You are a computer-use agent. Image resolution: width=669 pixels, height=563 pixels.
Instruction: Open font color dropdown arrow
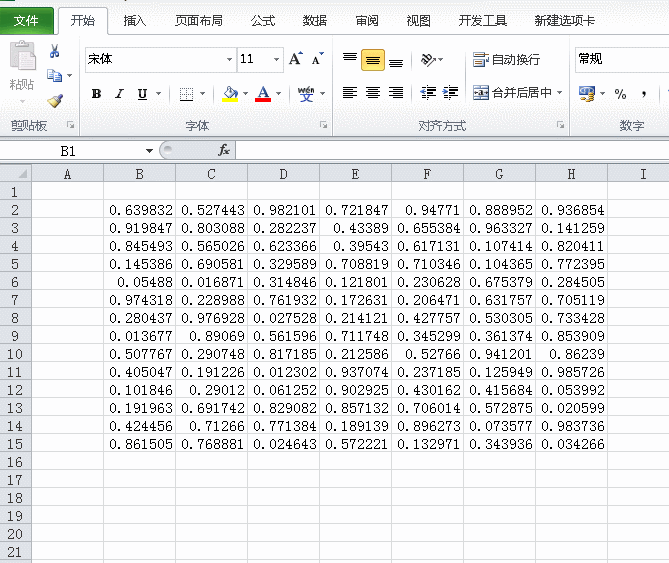coord(278,93)
